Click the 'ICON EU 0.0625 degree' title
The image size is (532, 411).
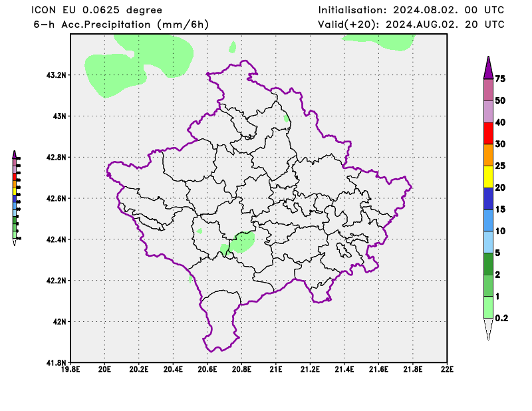(x=96, y=10)
